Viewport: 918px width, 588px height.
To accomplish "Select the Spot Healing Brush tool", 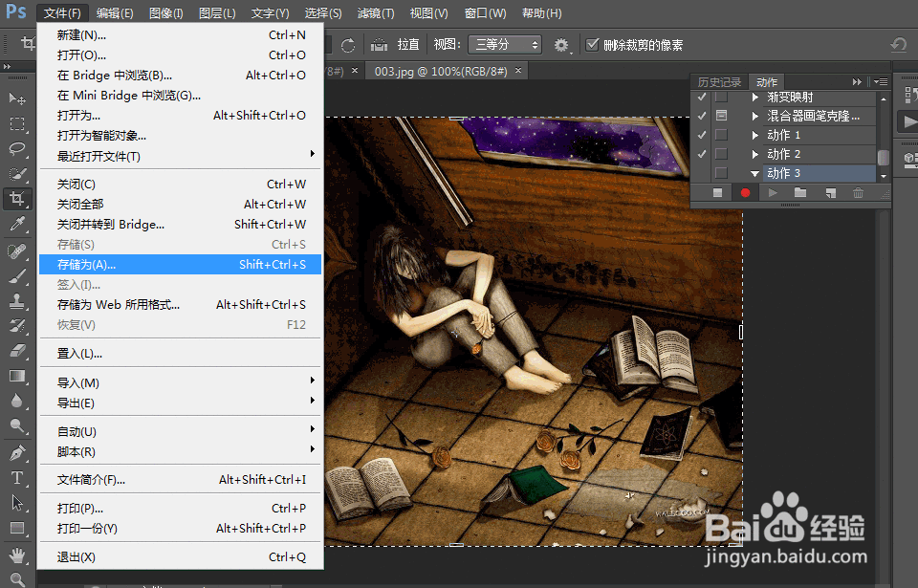I will click(17, 251).
